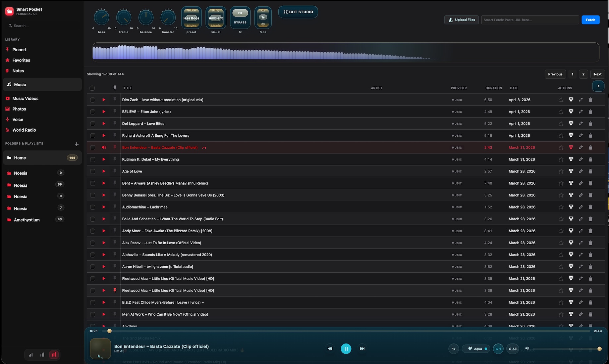Image resolution: width=609 pixels, height=364 pixels.
Task: Edit the Richard Ashcroft song entry
Action: pyautogui.click(x=581, y=135)
